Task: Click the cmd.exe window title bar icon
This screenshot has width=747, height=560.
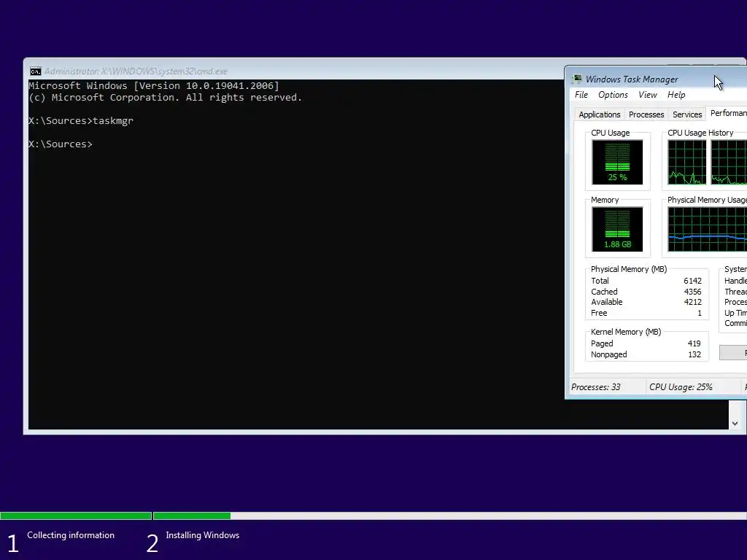Action: tap(35, 71)
